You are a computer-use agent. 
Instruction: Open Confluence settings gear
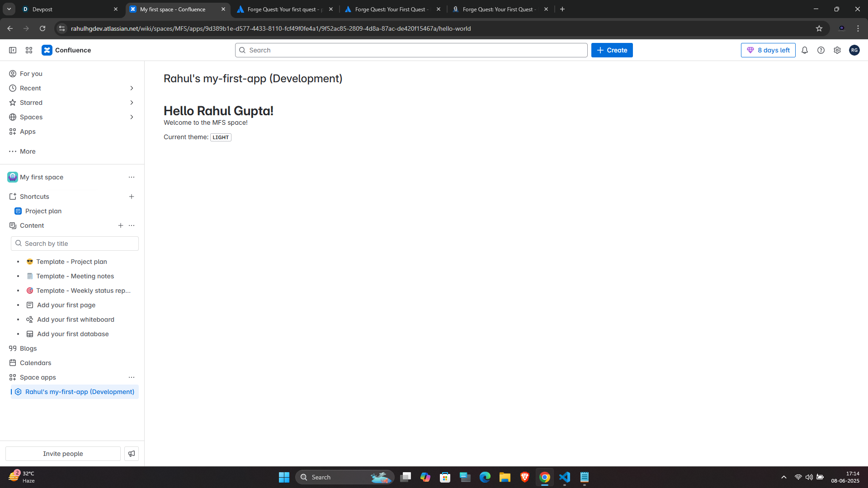tap(837, 50)
